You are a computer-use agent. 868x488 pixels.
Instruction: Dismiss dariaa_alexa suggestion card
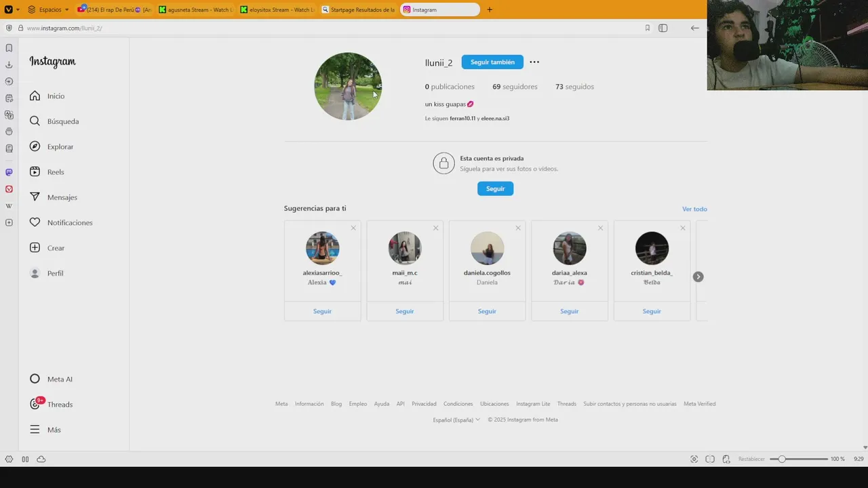pos(600,228)
